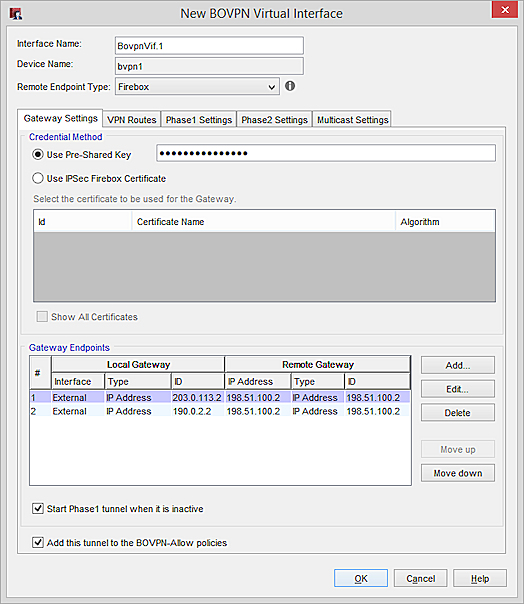
Task: Open Help for this dialog
Action: [x=480, y=578]
